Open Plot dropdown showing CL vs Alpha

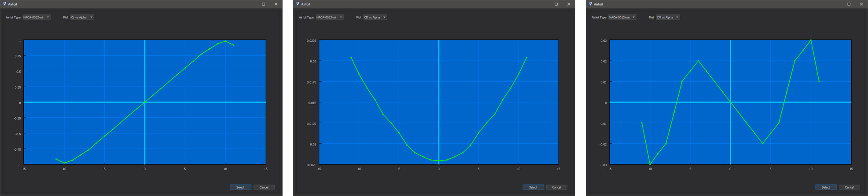point(82,18)
